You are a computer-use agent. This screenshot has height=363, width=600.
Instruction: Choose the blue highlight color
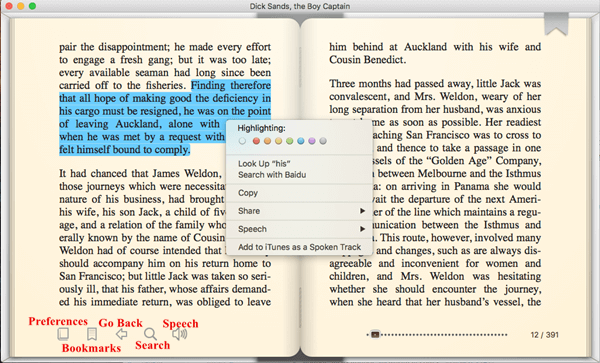pos(301,141)
